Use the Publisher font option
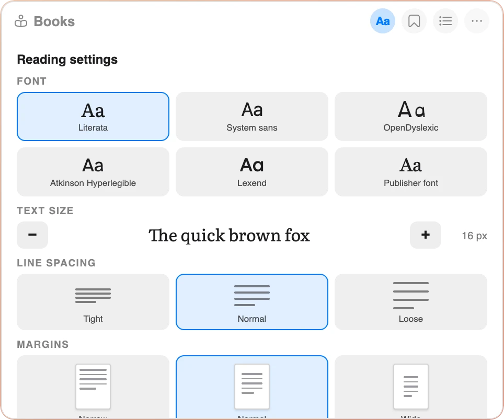The image size is (504, 420). 411,172
